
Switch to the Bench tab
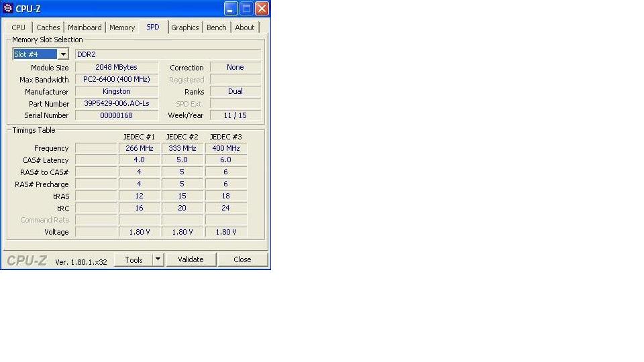[217, 27]
